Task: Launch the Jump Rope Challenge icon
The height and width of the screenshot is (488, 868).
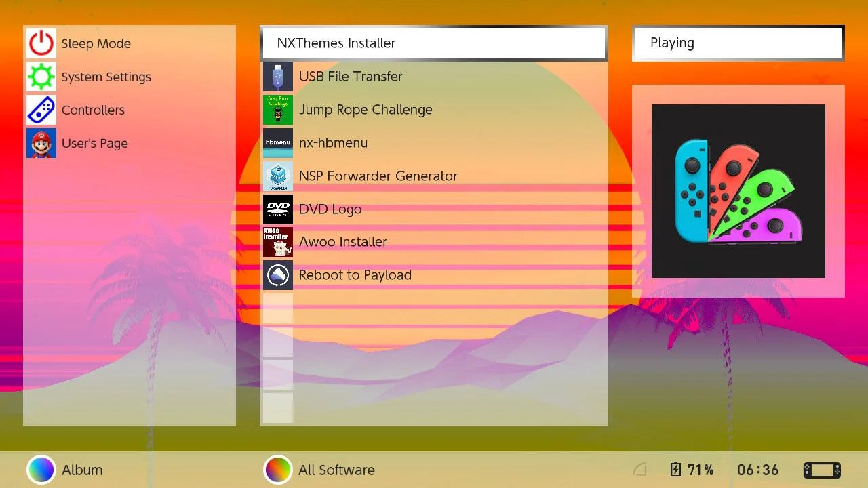Action: (x=278, y=110)
